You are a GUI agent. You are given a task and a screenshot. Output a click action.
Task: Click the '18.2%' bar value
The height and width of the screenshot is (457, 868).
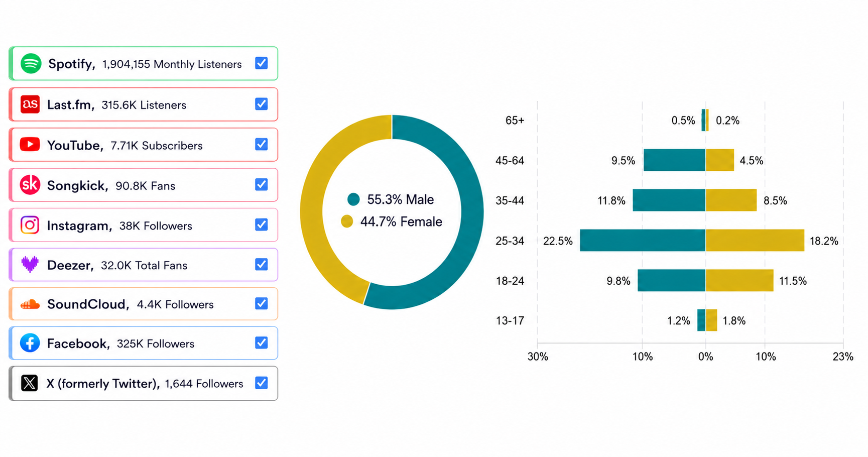[x=824, y=241]
